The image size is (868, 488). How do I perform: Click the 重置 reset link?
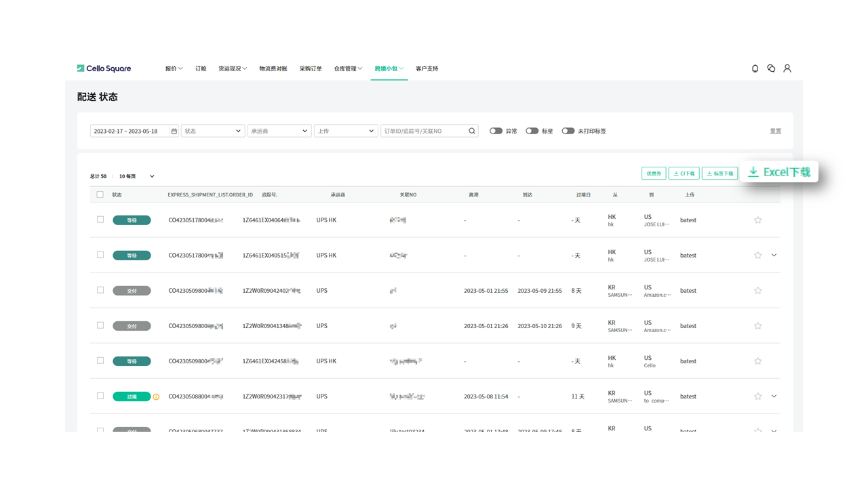tap(775, 131)
